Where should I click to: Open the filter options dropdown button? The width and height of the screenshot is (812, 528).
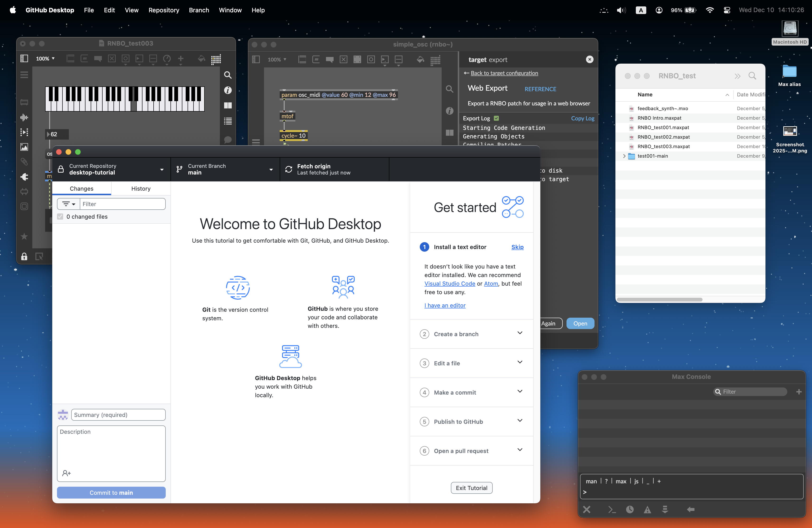coord(69,204)
